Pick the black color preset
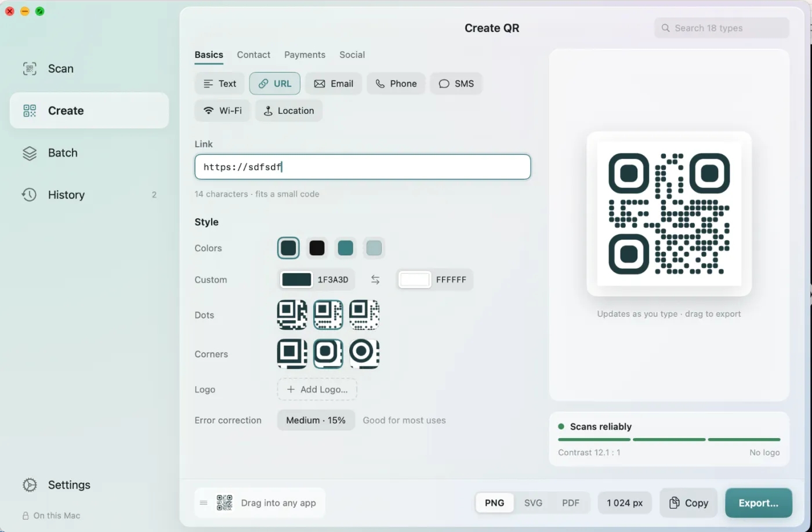 tap(317, 248)
